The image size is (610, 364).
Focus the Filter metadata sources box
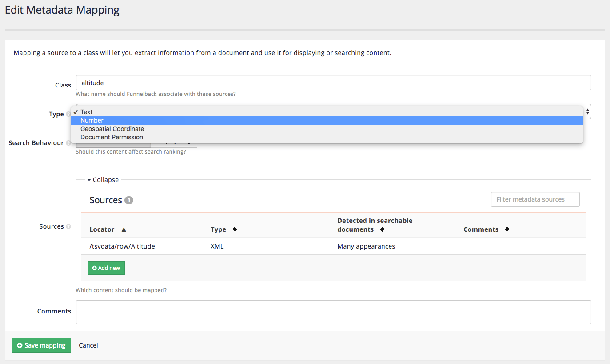(535, 199)
